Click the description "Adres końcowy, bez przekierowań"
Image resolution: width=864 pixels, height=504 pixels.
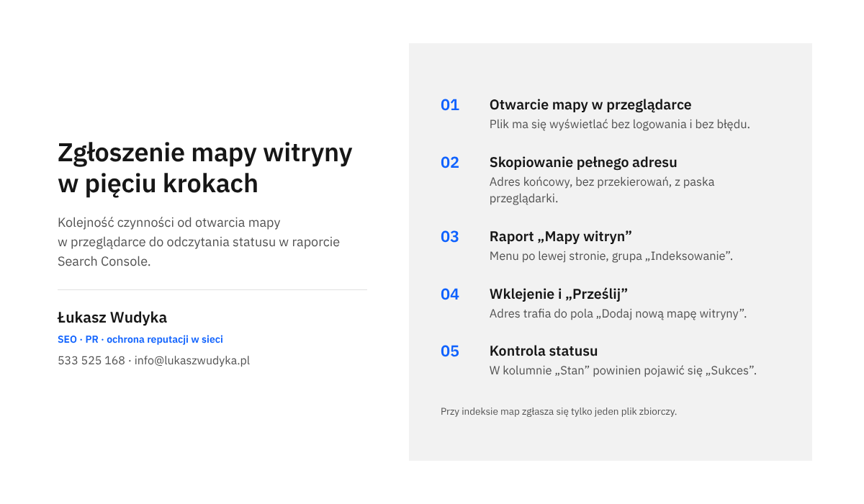(602, 190)
